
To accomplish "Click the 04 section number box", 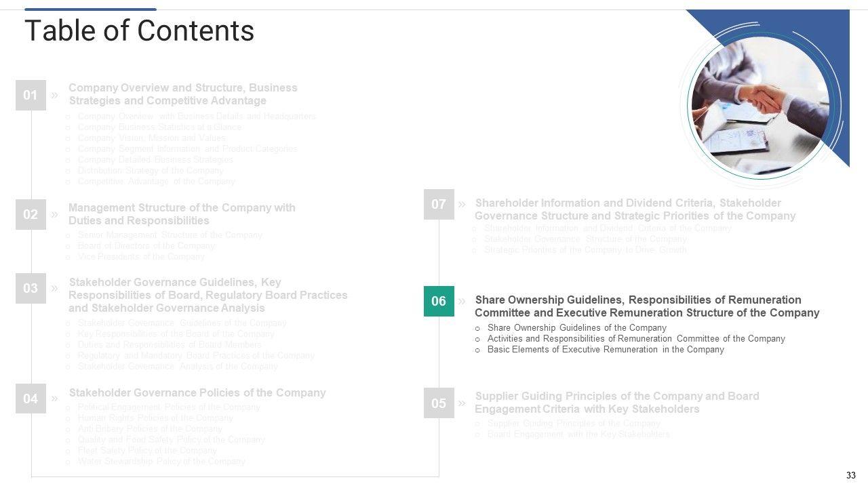I will 31,399.
